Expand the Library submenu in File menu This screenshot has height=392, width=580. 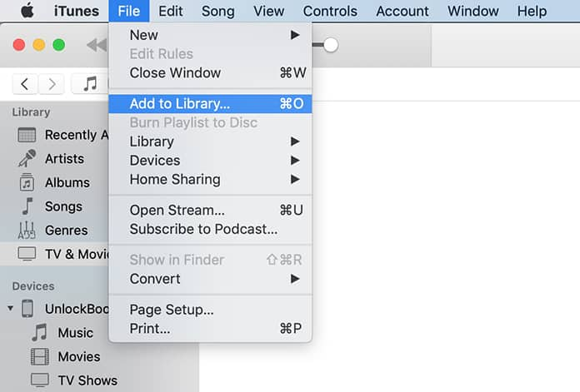pos(210,141)
